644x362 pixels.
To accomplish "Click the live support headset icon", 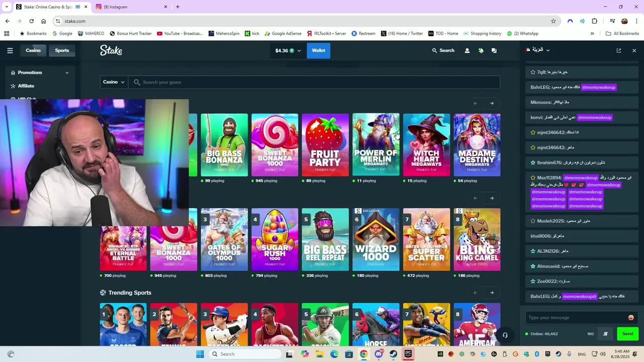I will 505,335.
